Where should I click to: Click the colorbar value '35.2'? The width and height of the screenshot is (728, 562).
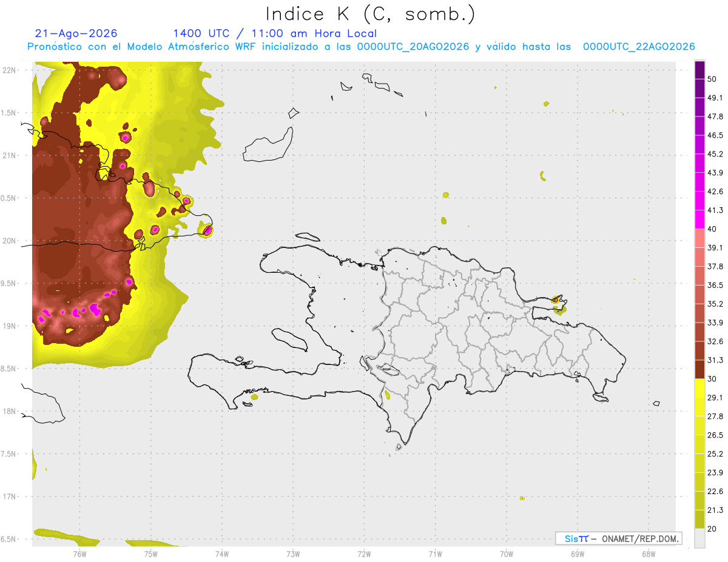pos(715,304)
